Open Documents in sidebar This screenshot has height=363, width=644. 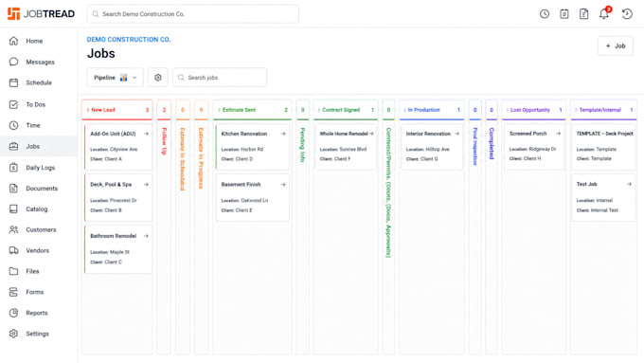click(39, 189)
